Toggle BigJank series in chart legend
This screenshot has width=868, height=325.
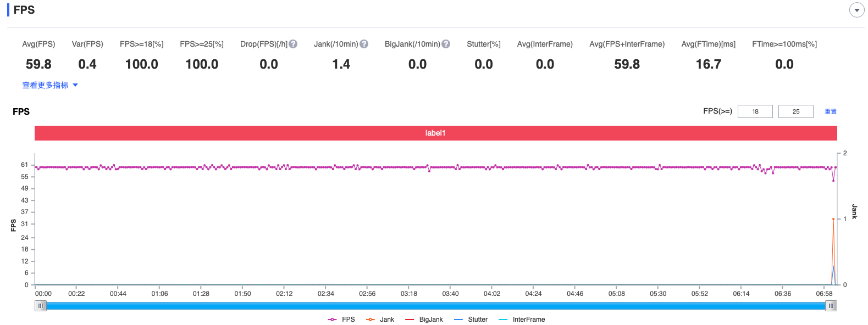point(424,320)
